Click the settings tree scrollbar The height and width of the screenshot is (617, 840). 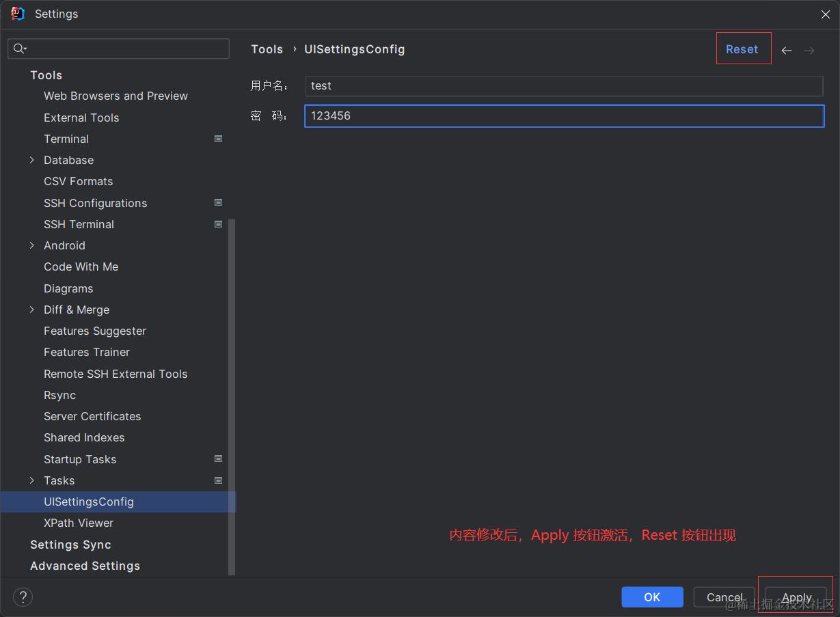[232, 396]
